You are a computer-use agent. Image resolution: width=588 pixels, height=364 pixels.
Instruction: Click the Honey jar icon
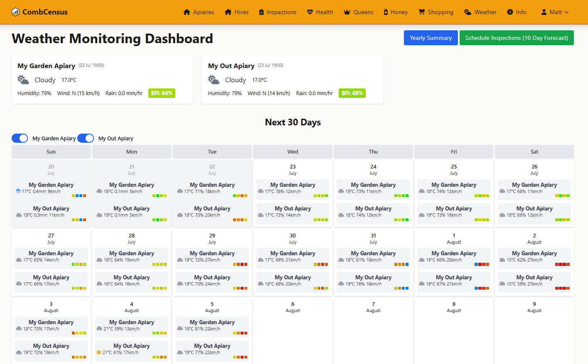click(x=386, y=12)
